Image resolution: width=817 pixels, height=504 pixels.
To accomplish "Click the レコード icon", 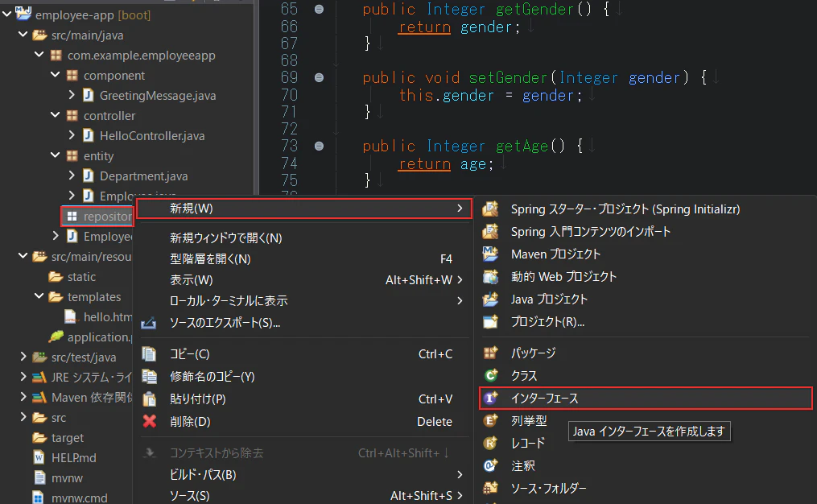I will [490, 443].
